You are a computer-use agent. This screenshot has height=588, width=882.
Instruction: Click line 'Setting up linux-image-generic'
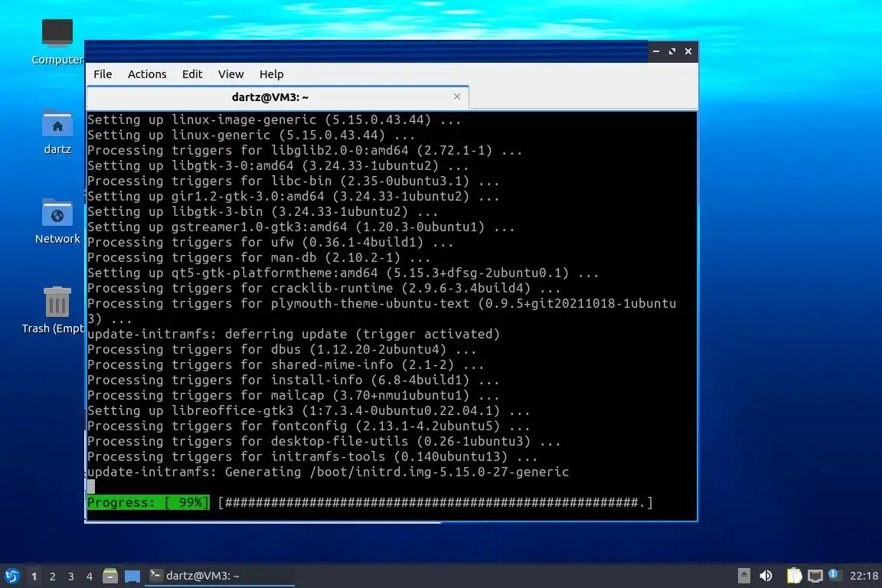pyautogui.click(x=274, y=120)
